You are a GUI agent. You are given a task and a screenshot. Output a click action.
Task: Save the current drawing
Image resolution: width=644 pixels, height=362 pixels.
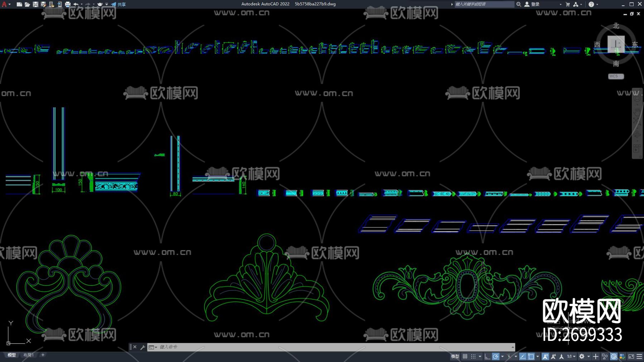[35, 4]
